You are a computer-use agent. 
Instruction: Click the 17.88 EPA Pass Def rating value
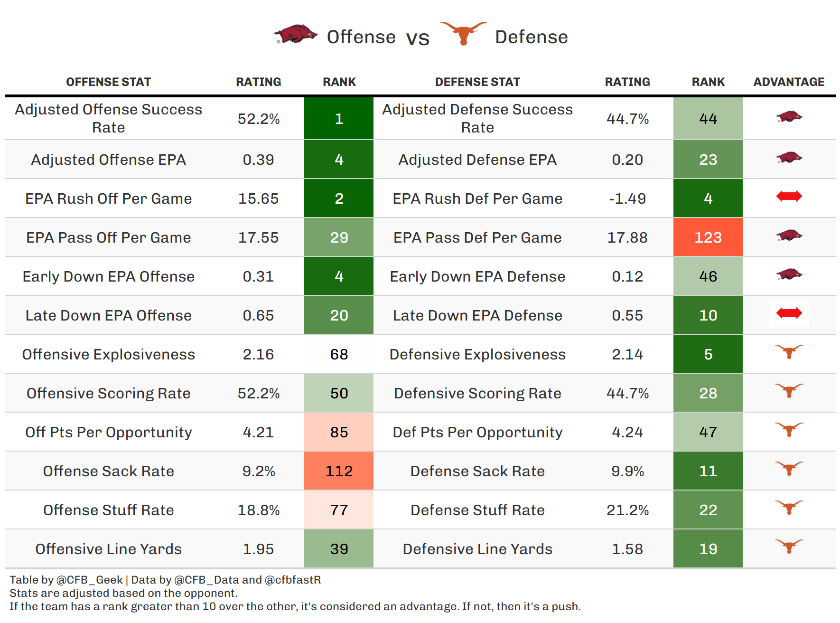pos(627,237)
